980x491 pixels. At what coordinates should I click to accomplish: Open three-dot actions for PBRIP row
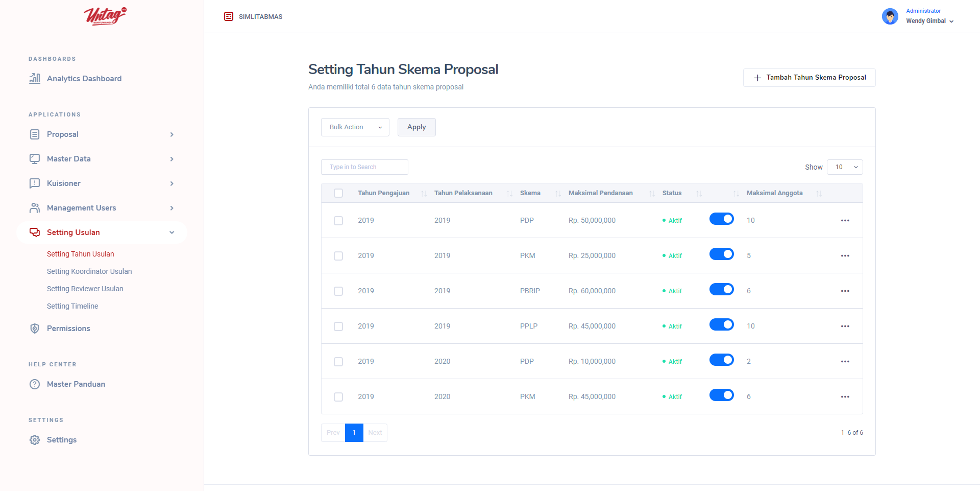click(845, 291)
